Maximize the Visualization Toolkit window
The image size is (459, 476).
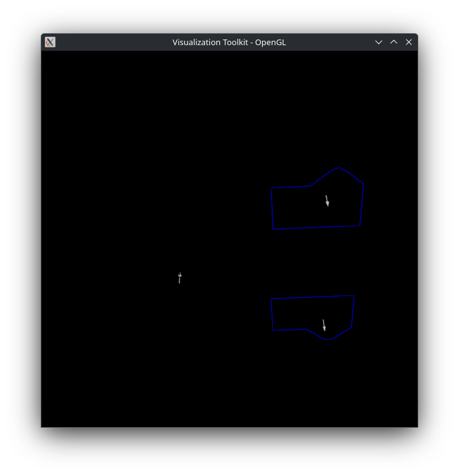[394, 42]
